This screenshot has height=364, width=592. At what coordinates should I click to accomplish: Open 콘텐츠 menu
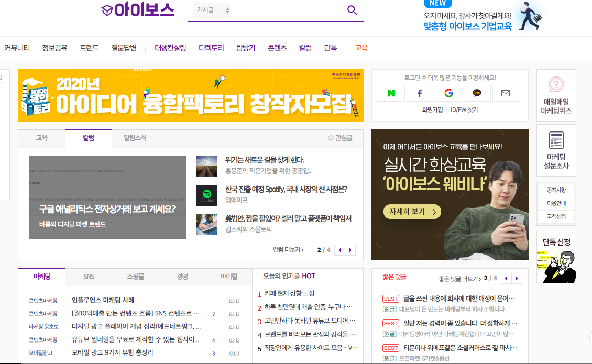277,48
